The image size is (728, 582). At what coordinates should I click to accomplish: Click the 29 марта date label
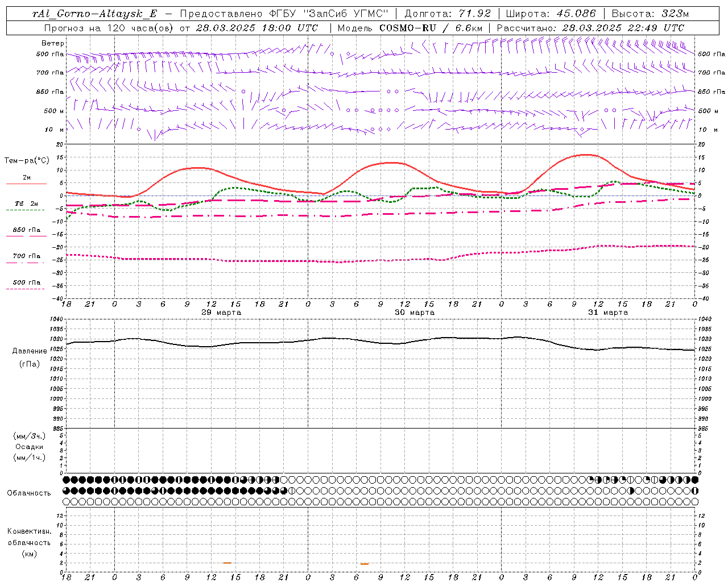tap(221, 312)
